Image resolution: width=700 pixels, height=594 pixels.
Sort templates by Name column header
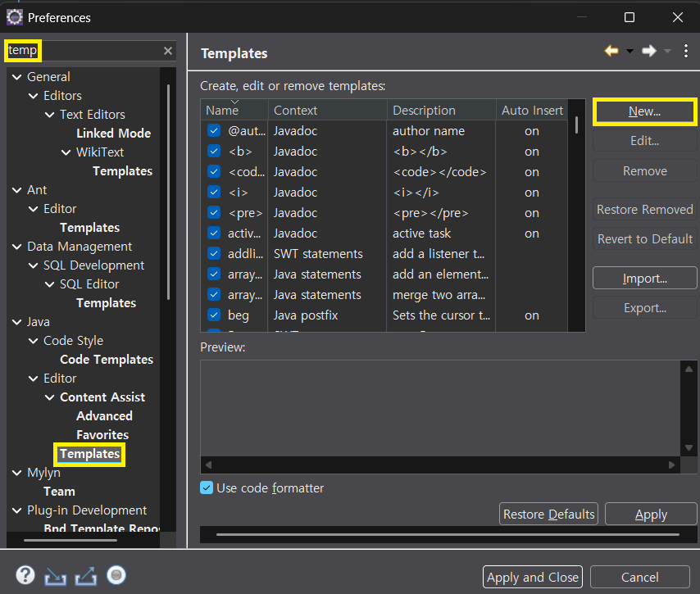point(234,111)
